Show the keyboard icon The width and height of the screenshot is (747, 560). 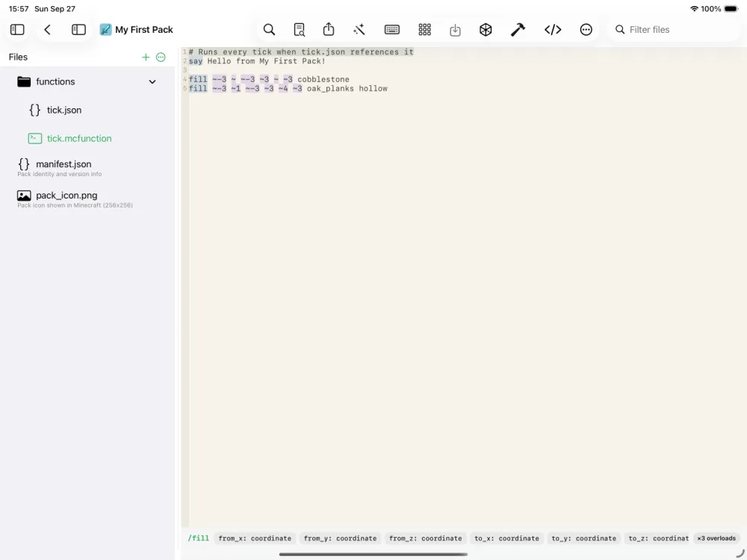tap(392, 30)
